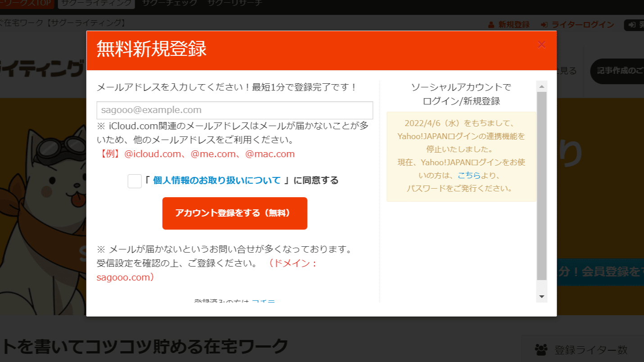Open 個人情報のお取り扱いについて link
Image resolution: width=644 pixels, height=362 pixels.
tap(217, 181)
